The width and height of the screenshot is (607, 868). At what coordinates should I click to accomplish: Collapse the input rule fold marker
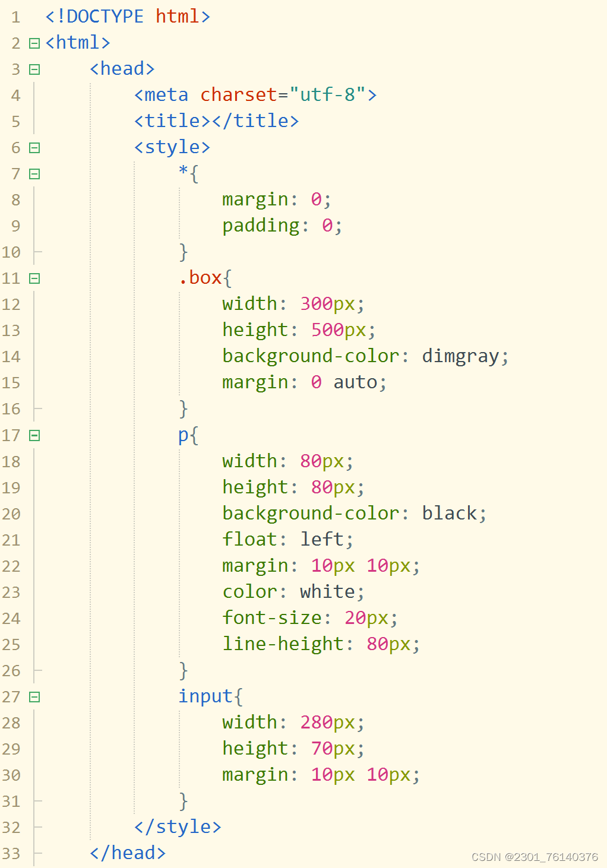34,696
